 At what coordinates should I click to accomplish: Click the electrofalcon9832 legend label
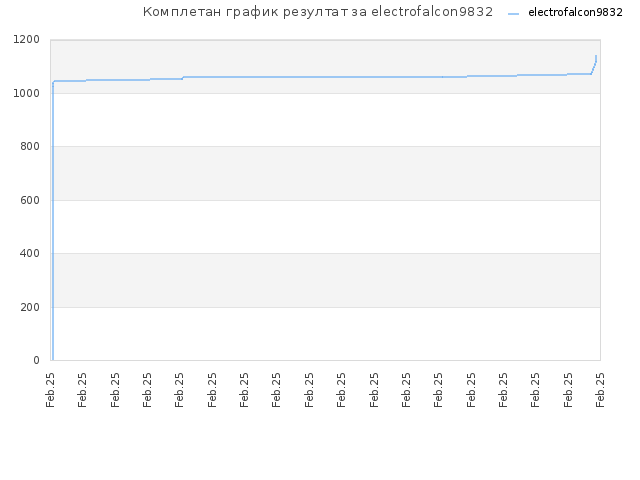pyautogui.click(x=576, y=12)
